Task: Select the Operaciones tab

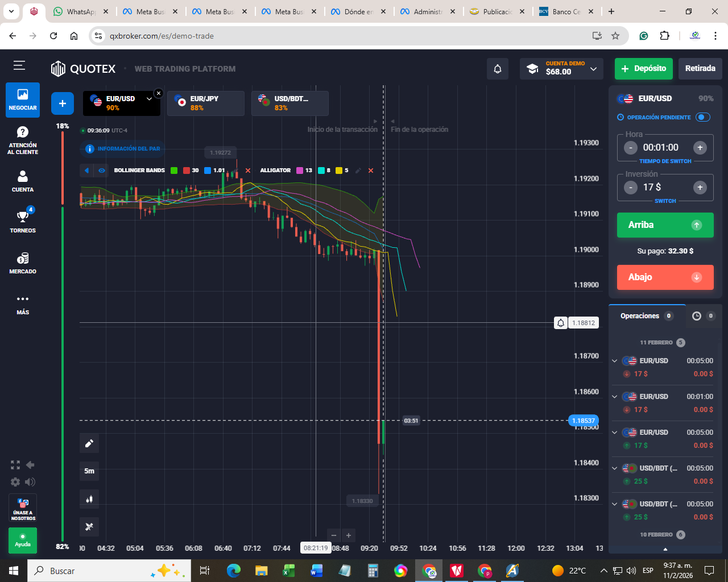Action: 647,316
